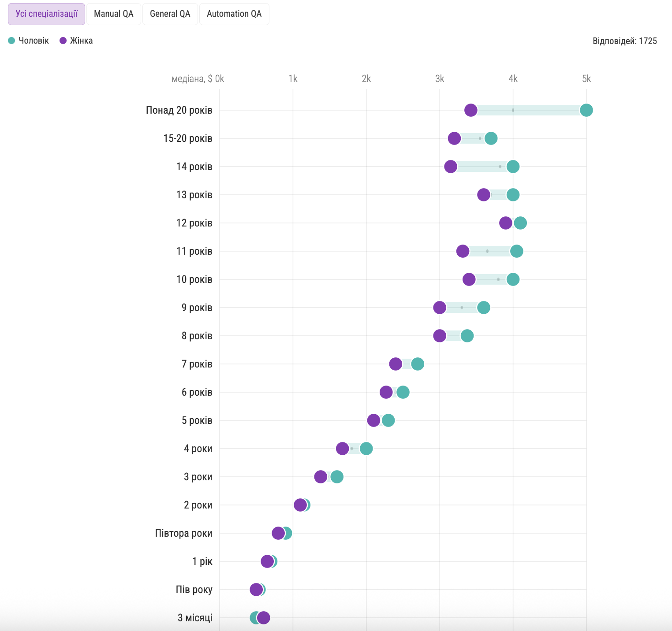
Task: Click purple female dot in 13 років row
Action: coord(483,195)
